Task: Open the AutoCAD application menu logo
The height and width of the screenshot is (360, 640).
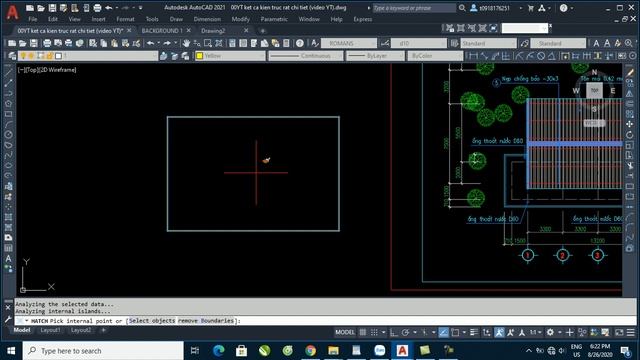Action: coord(12,12)
